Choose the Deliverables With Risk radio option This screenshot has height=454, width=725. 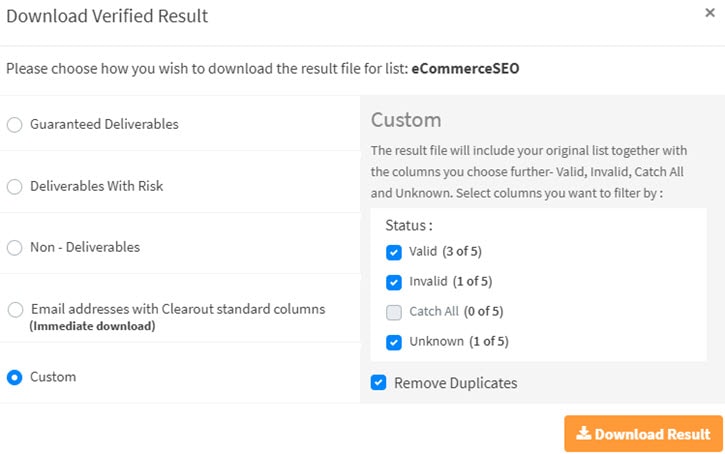14,187
